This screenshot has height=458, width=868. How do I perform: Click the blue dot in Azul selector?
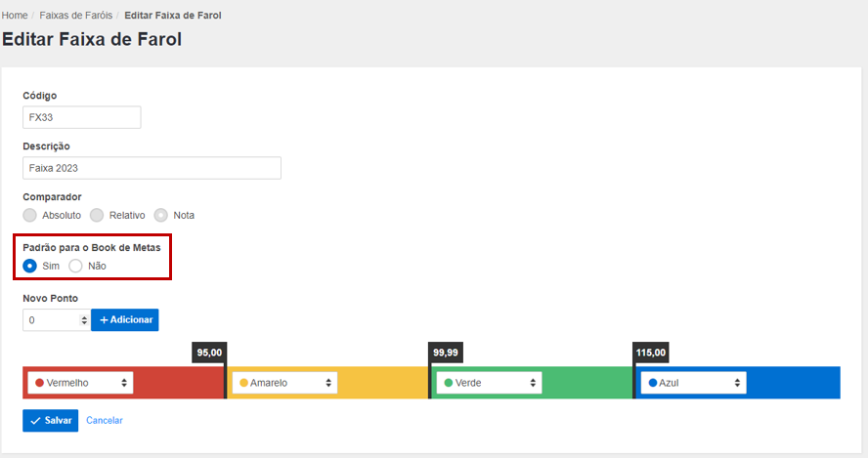coord(652,383)
